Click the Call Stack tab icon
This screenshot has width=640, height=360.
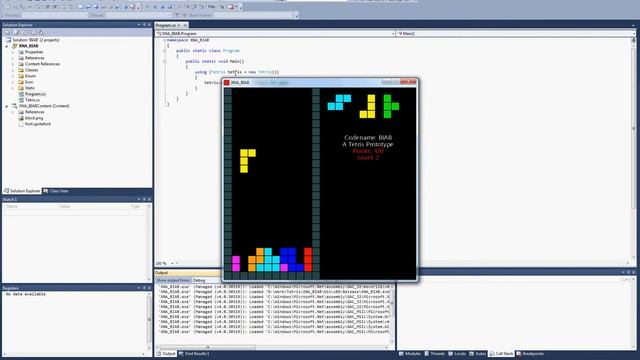pos(492,354)
